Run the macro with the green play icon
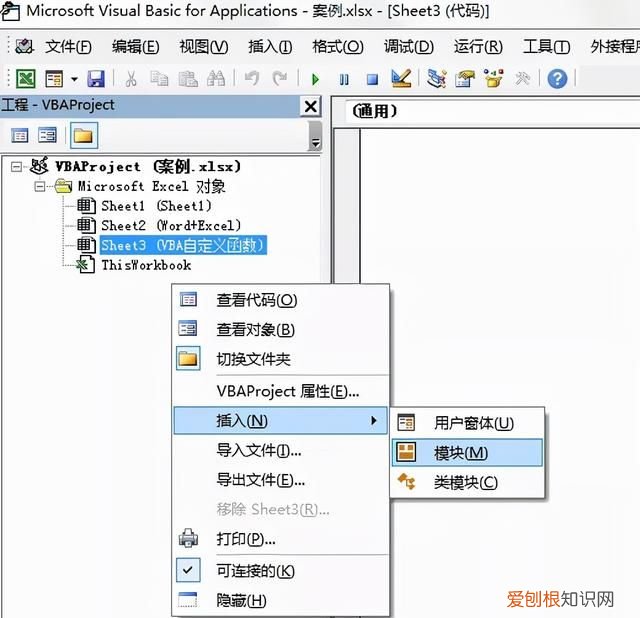This screenshot has height=618, width=640. [315, 79]
